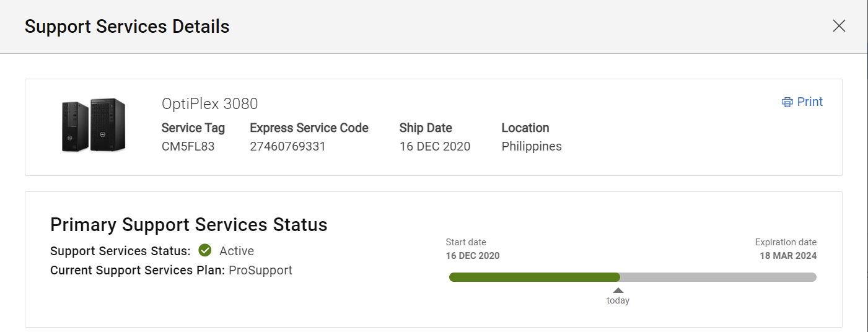Click the Express Service Code label
This screenshot has width=868, height=332.
(309, 128)
